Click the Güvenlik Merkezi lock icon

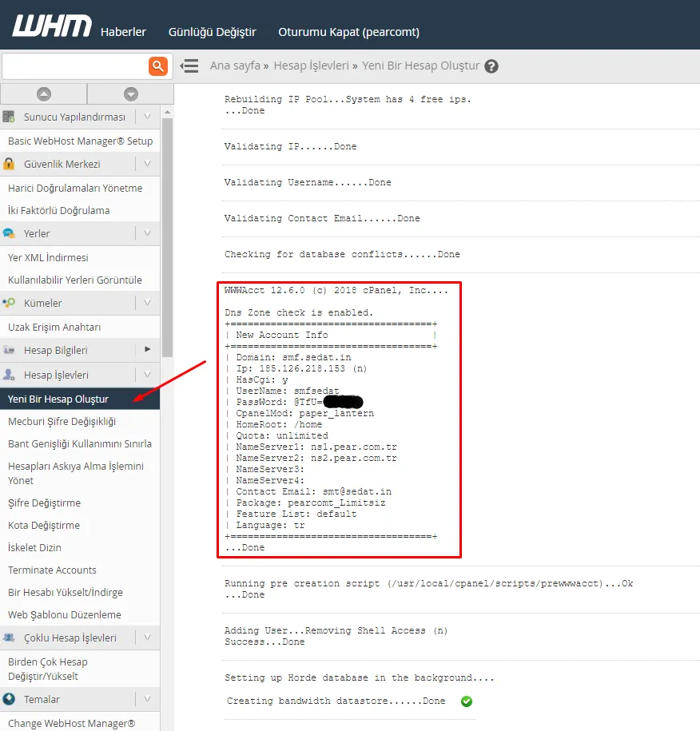[9, 164]
